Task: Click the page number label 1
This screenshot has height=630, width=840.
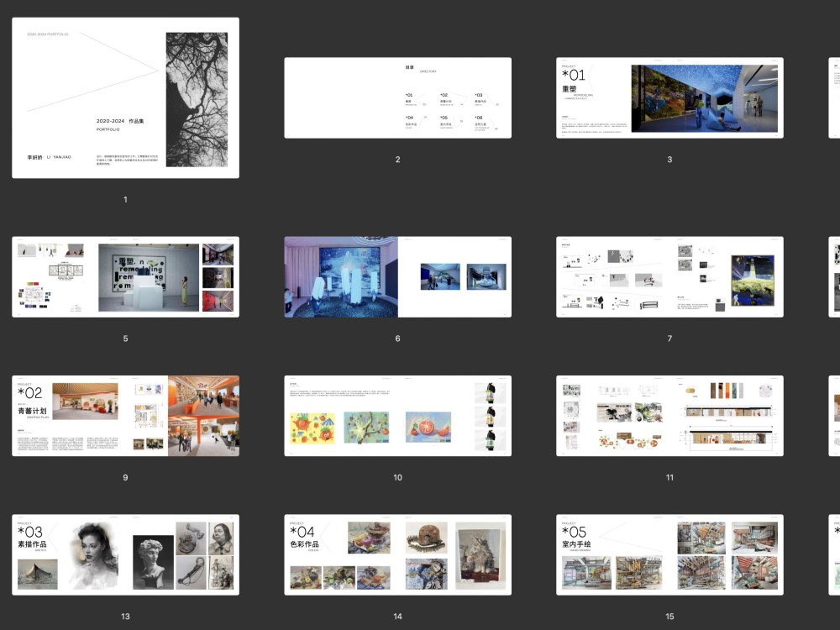Action: click(x=125, y=199)
